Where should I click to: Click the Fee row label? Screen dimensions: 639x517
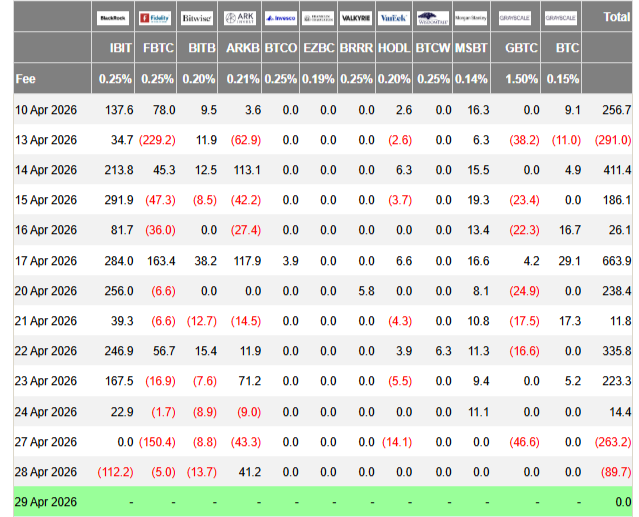[x=25, y=79]
